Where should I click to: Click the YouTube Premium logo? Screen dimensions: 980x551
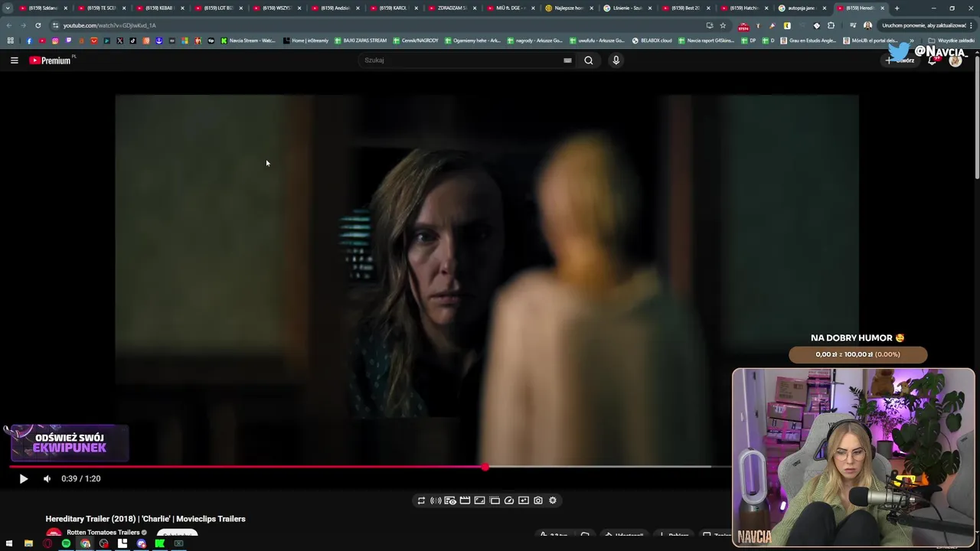pyautogui.click(x=51, y=60)
